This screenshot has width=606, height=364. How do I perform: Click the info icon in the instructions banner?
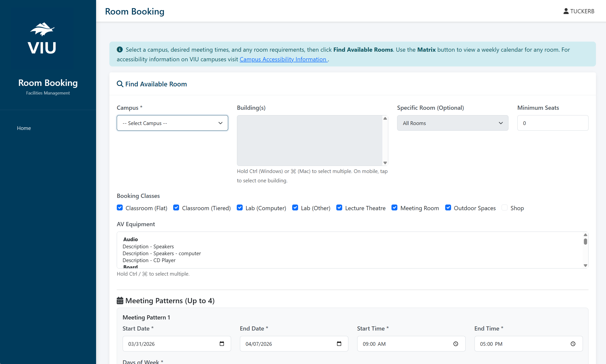(x=119, y=49)
